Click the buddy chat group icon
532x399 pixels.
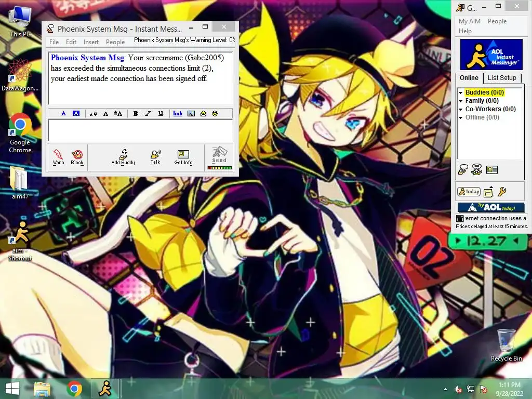[477, 169]
